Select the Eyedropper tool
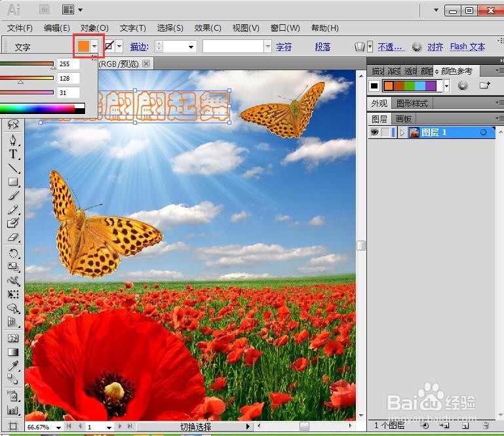The width and height of the screenshot is (504, 436). point(13,366)
